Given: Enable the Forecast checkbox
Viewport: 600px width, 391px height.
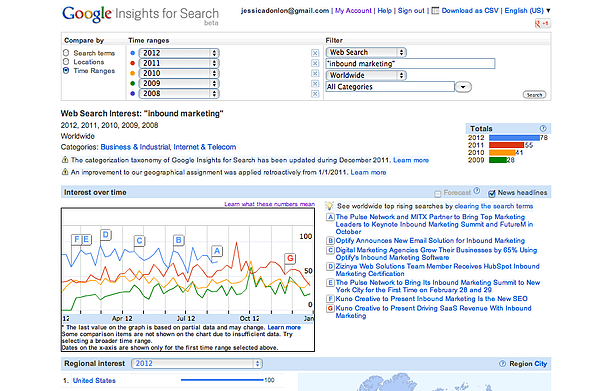Looking at the screenshot, I should coord(438,194).
